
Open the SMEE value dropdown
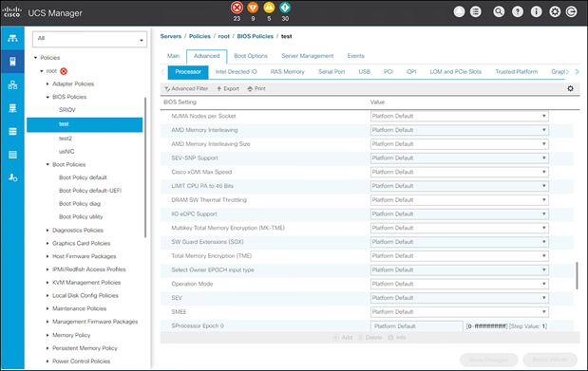[x=460, y=312]
